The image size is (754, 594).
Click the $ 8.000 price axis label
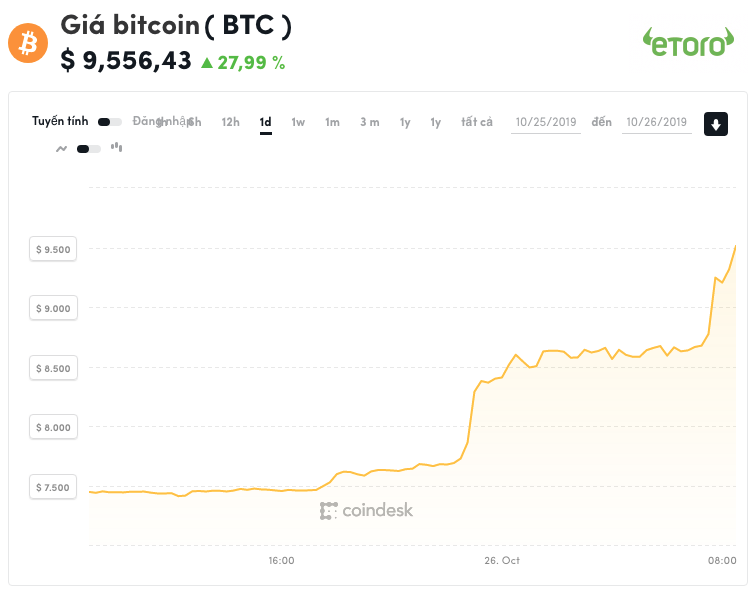tap(53, 427)
